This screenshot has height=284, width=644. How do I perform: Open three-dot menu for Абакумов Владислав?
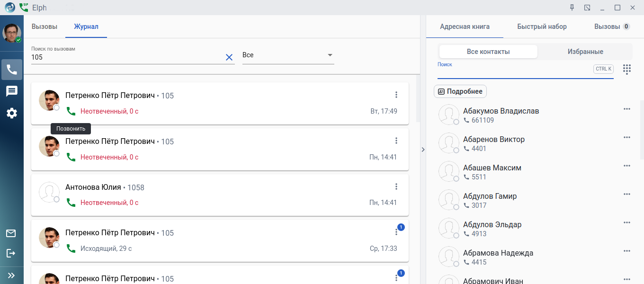tap(627, 109)
